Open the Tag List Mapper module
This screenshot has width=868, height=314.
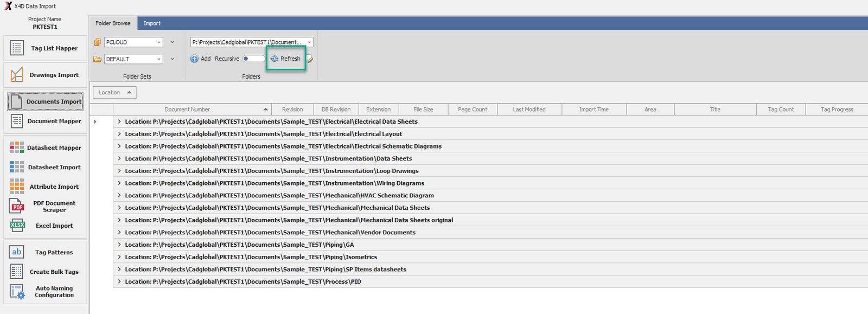coord(45,48)
